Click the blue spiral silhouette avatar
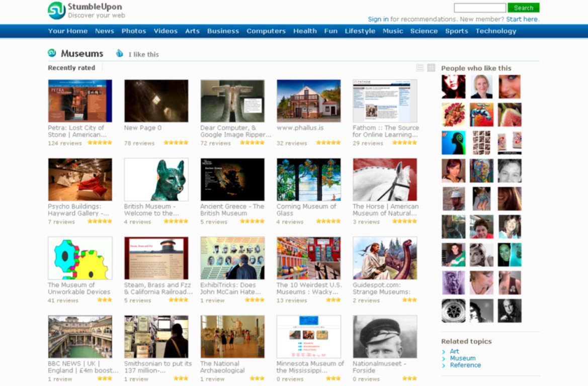The height and width of the screenshot is (386, 588). pos(453,142)
